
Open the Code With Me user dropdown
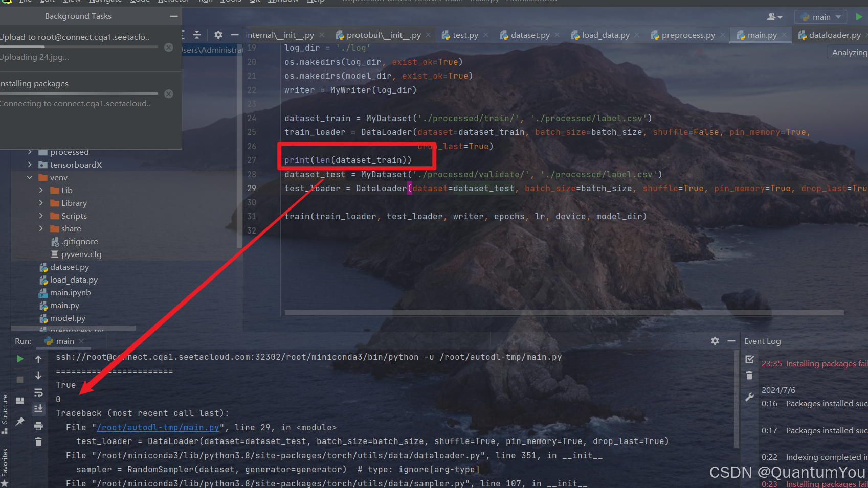coord(774,17)
